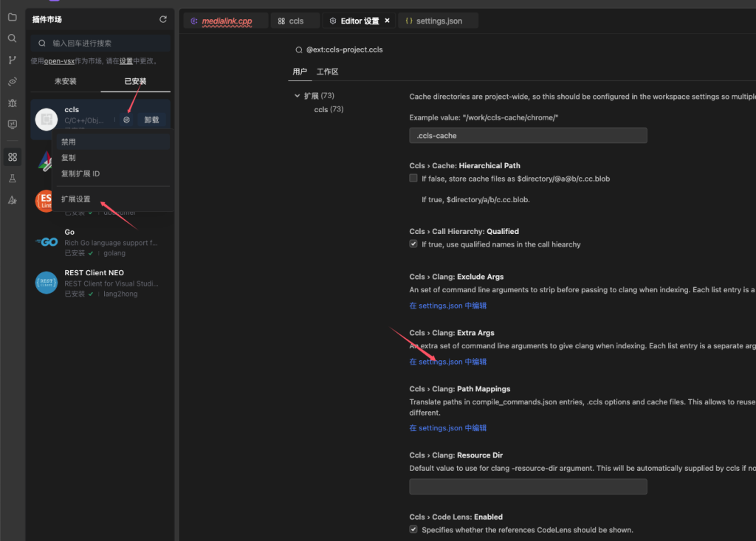The height and width of the screenshot is (541, 756).
Task: Select ccls (73) in the settings tree
Action: (x=329, y=109)
